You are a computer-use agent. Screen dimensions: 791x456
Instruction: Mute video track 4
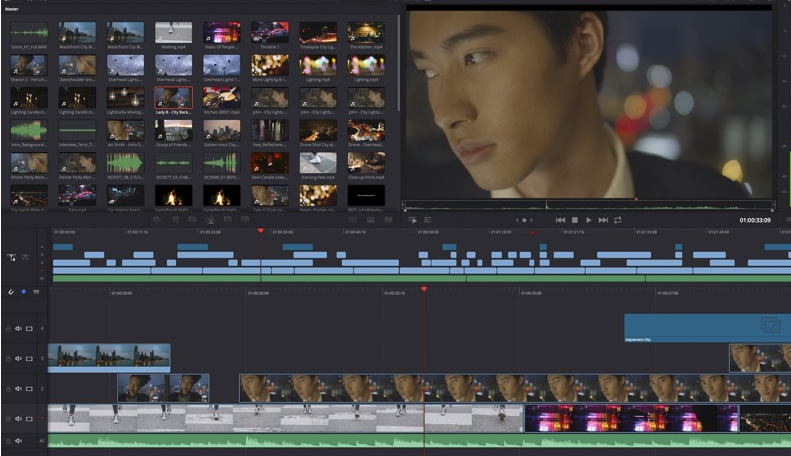click(19, 328)
